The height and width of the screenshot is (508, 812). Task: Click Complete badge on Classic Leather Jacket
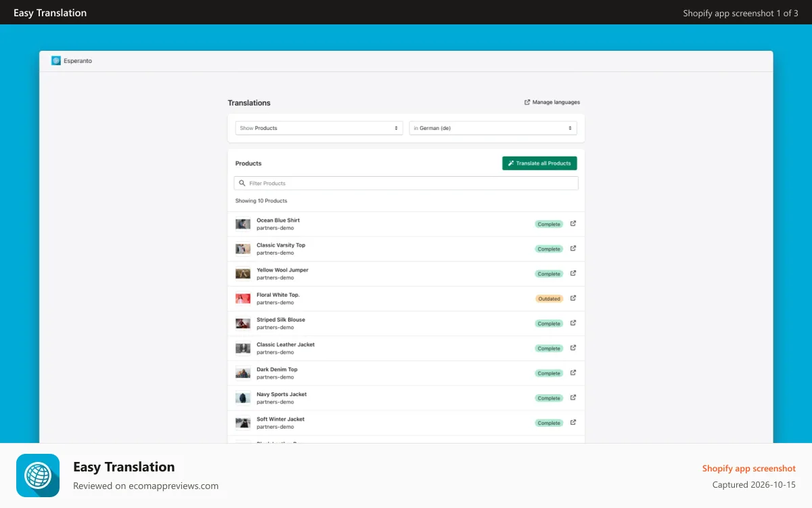tap(549, 348)
